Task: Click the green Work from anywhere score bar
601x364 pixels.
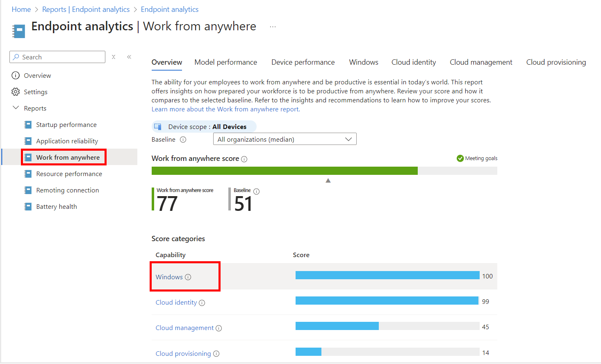Action: (x=285, y=171)
